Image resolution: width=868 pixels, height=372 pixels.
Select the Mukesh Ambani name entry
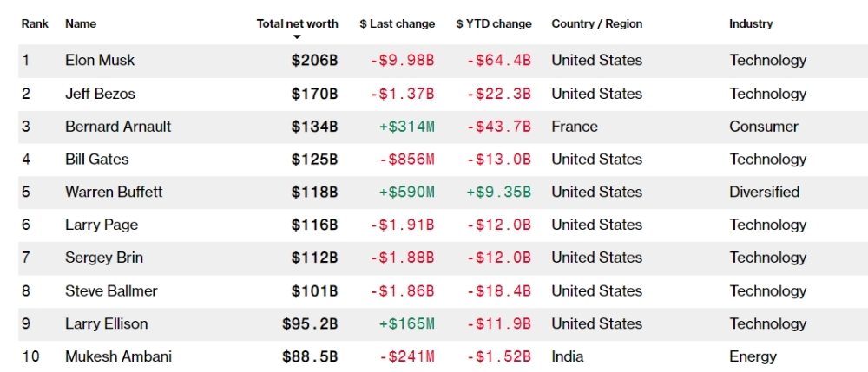tap(118, 356)
